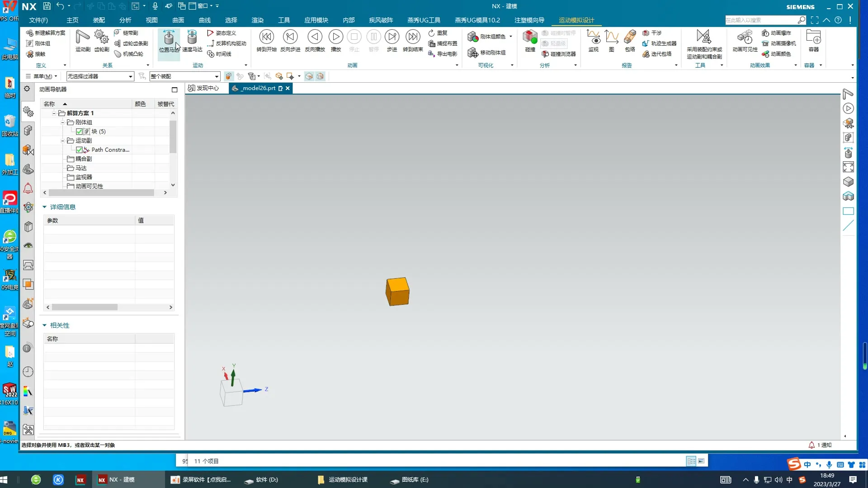
Task: Open the 分析 menu tab
Action: coord(125,20)
